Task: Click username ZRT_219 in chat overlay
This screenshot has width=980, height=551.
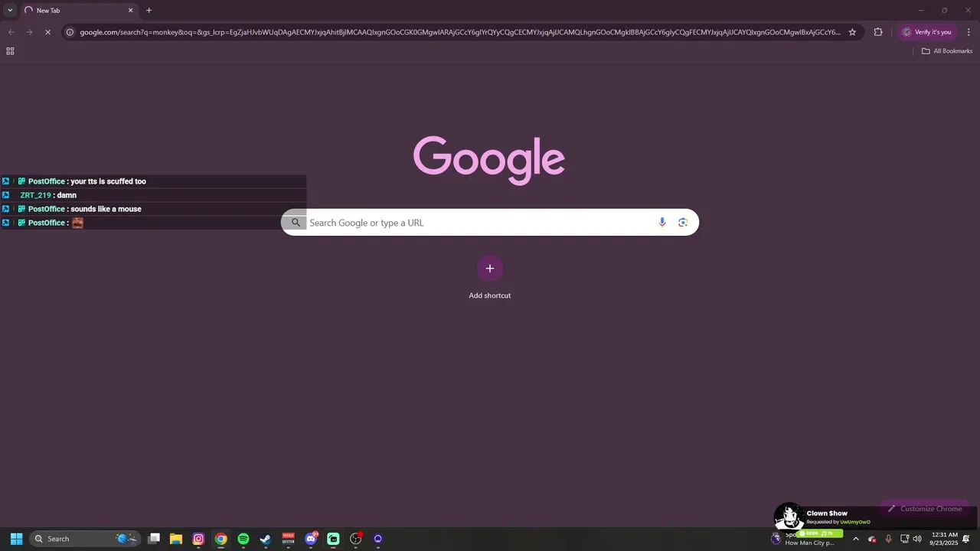Action: click(35, 195)
